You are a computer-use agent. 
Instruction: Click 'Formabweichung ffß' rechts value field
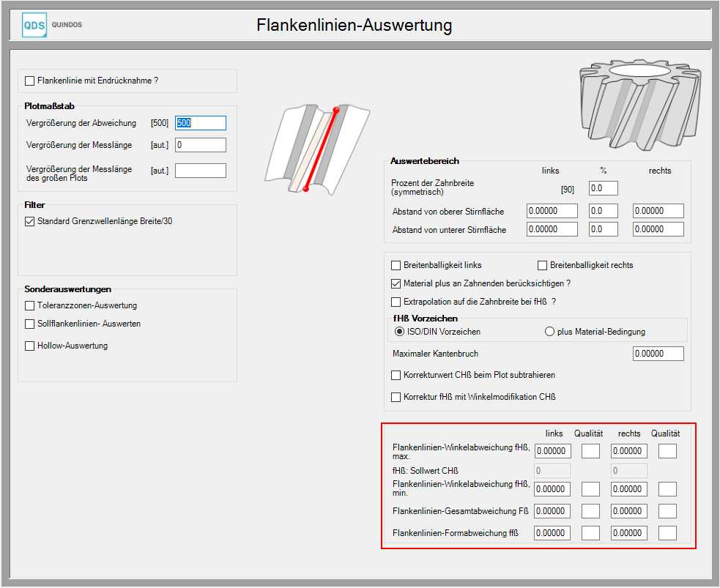point(629,533)
